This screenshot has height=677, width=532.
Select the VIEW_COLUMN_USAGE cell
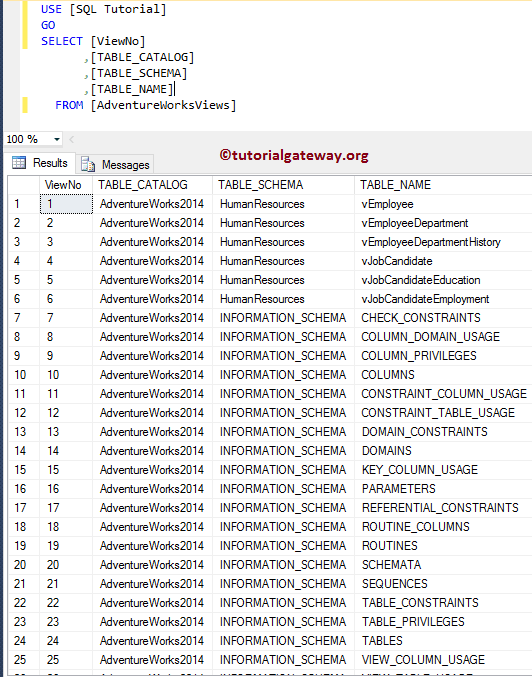tap(443, 660)
